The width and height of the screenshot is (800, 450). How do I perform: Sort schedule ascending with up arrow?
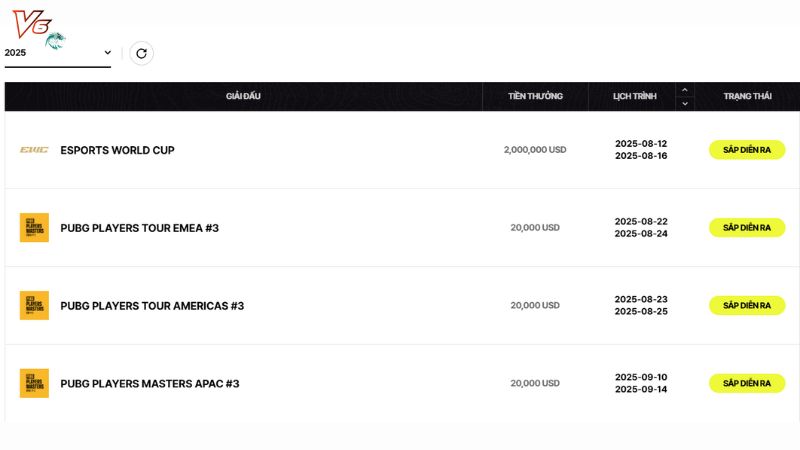pos(685,90)
